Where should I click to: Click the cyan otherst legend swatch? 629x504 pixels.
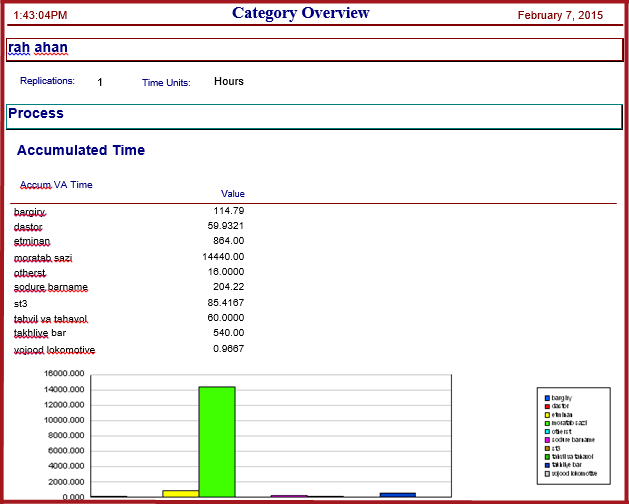click(x=547, y=432)
